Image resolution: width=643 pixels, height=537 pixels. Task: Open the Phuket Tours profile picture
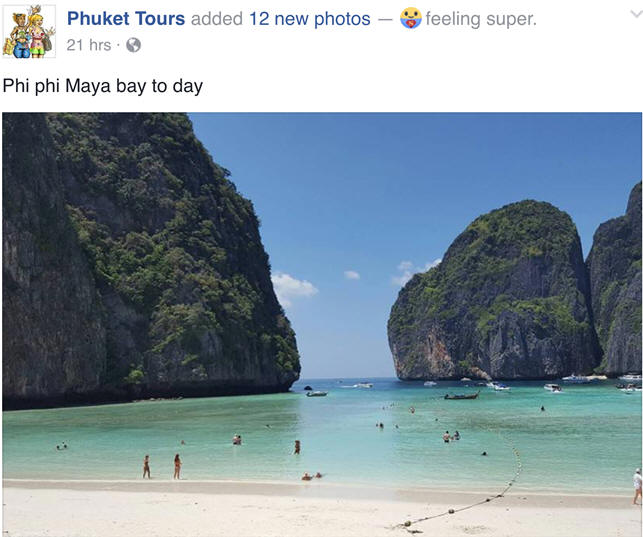pos(29,32)
